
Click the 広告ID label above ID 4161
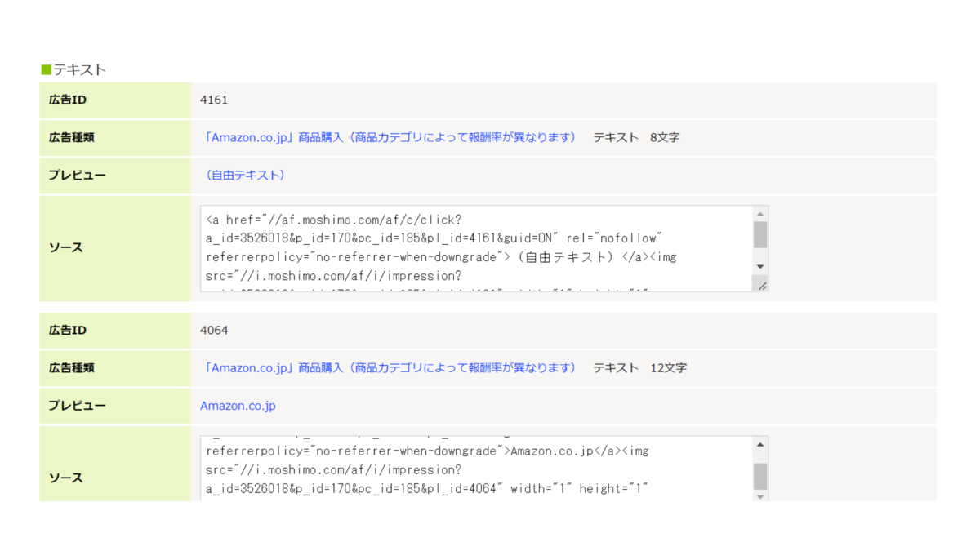[68, 100]
